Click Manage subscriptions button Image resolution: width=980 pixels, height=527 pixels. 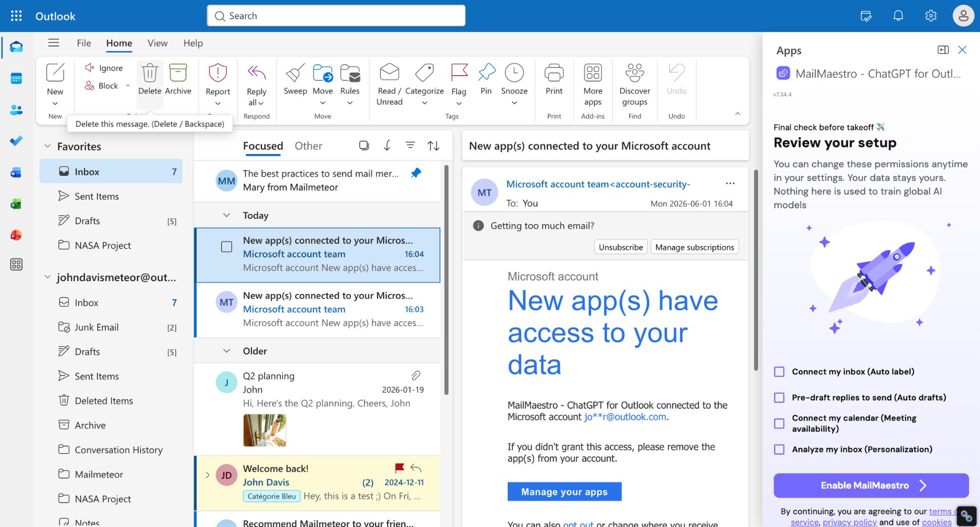pyautogui.click(x=694, y=247)
